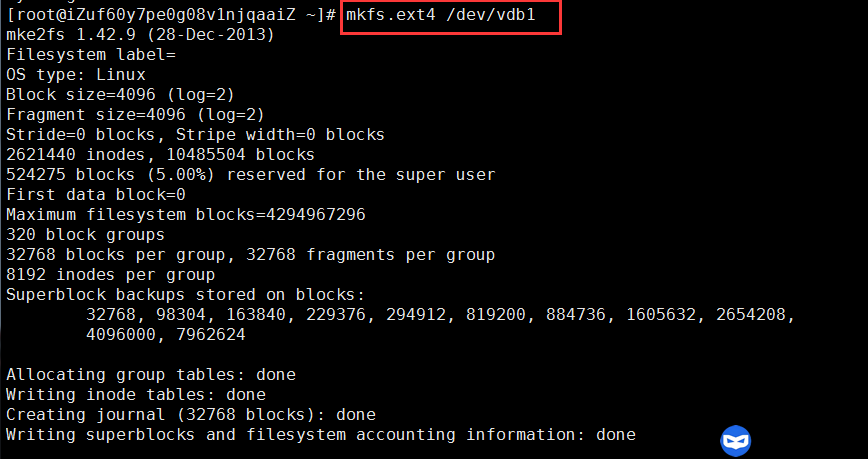Viewport: 868px width, 459px height.
Task: Click the 'Superblock backups stored on blocks' line
Action: [x=185, y=295]
